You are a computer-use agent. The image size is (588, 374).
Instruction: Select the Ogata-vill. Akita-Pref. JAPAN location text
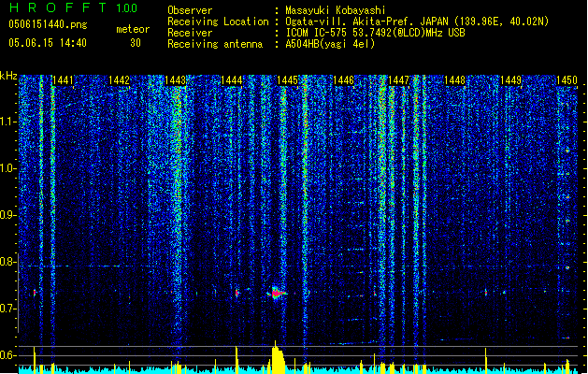coord(417,22)
